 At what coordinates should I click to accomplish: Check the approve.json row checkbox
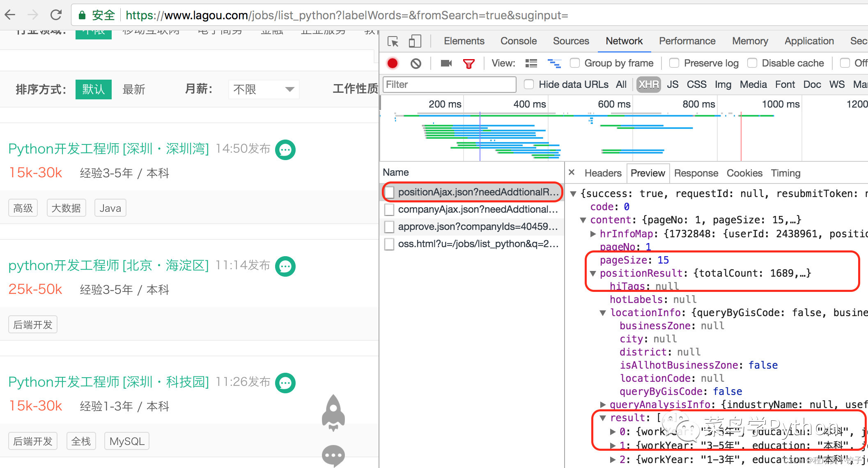389,227
